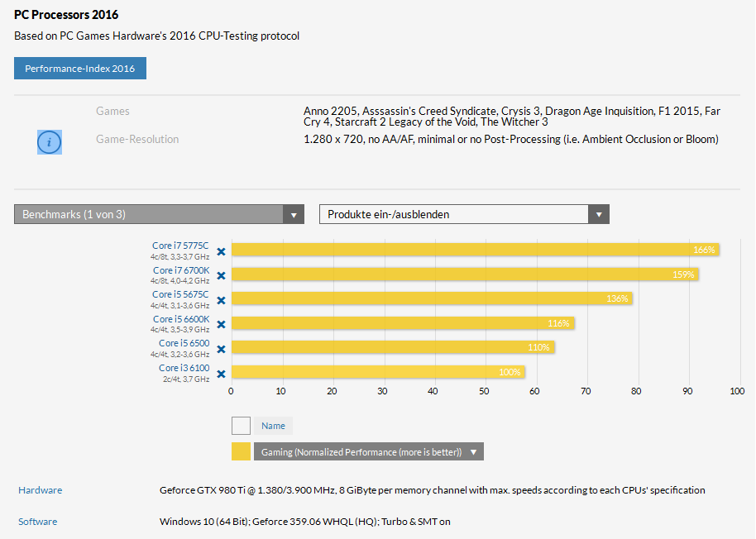Click the Windows 10 (64 Bit) software description
This screenshot has width=756, height=539.
click(304, 521)
